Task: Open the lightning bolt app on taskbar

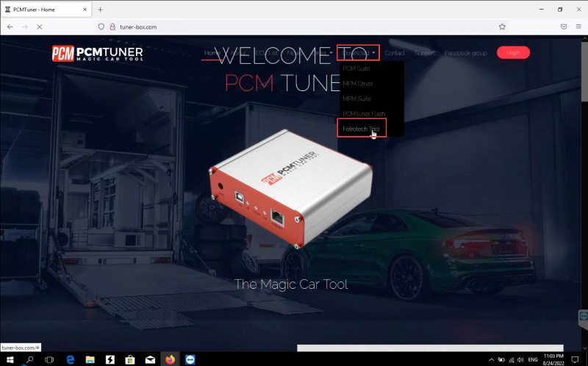Action: [110, 359]
